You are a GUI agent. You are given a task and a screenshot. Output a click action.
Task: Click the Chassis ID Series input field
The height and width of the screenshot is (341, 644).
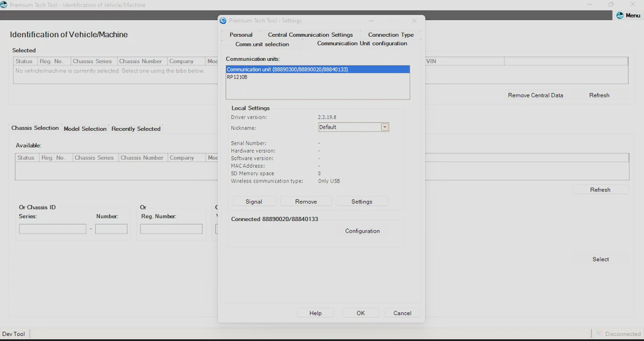point(52,229)
